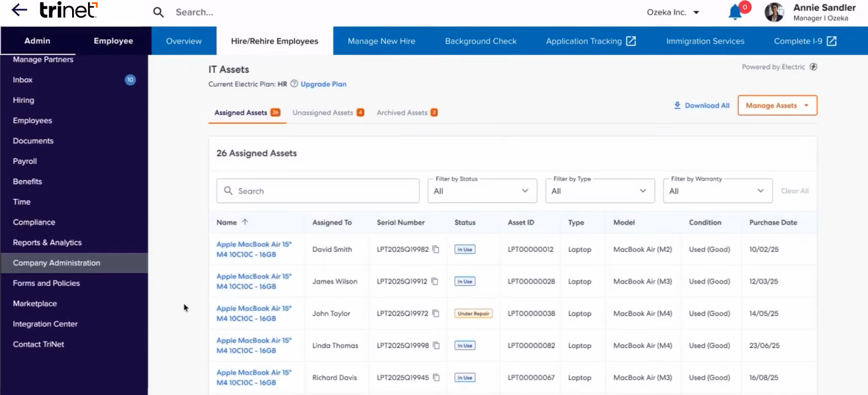Click the Archived Assets count badge 2

tap(434, 112)
